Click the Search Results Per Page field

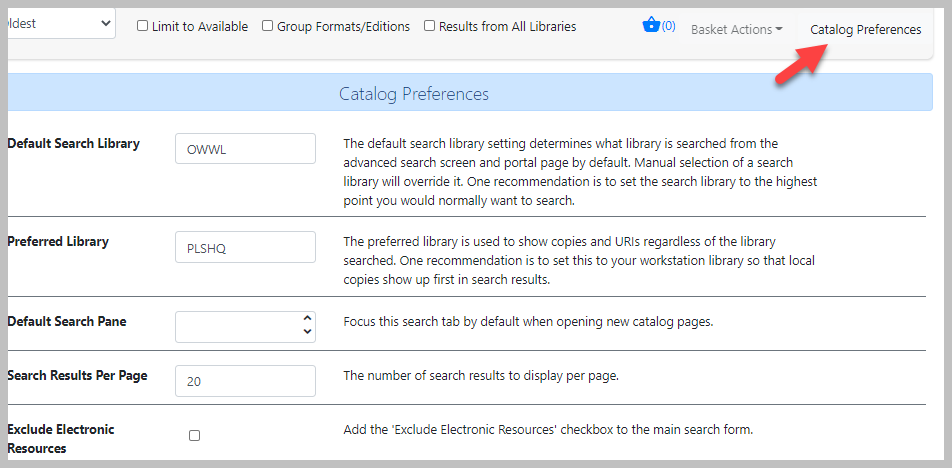click(245, 381)
